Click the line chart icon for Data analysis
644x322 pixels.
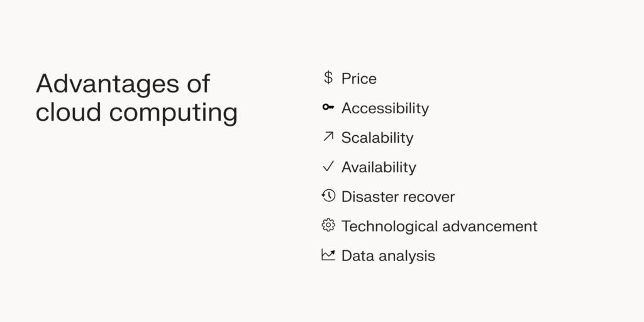328,255
